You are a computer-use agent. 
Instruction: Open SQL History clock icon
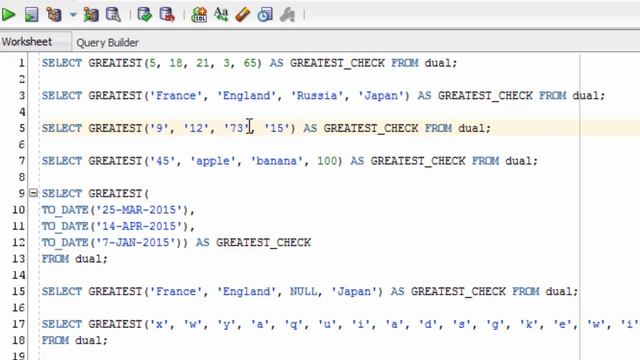pyautogui.click(x=265, y=15)
